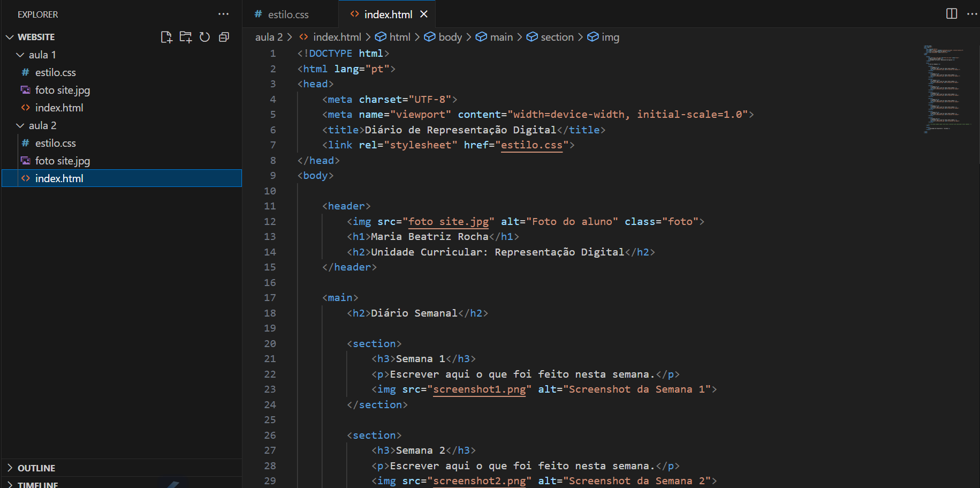Click the Unidade Curricular h2 text

click(498, 252)
